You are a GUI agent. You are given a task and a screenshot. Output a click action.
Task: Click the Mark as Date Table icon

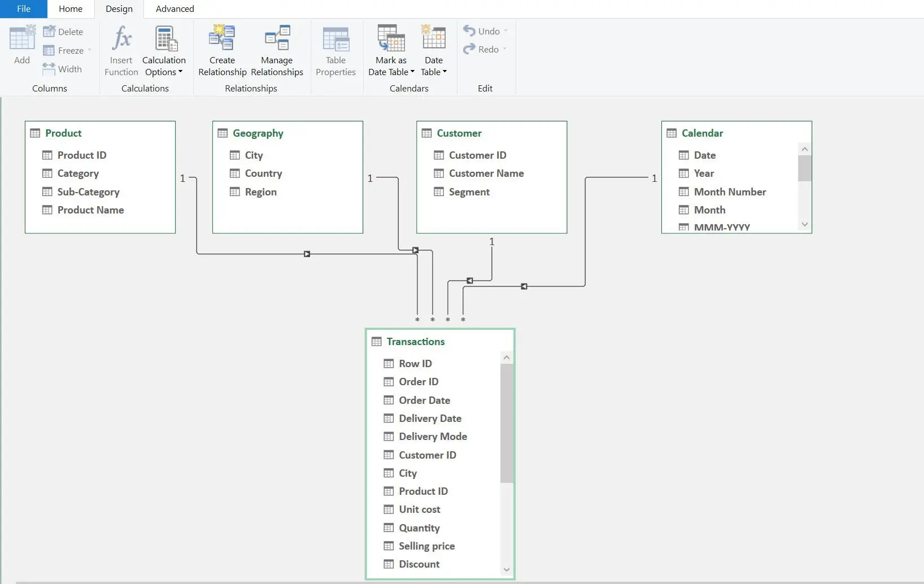point(391,38)
